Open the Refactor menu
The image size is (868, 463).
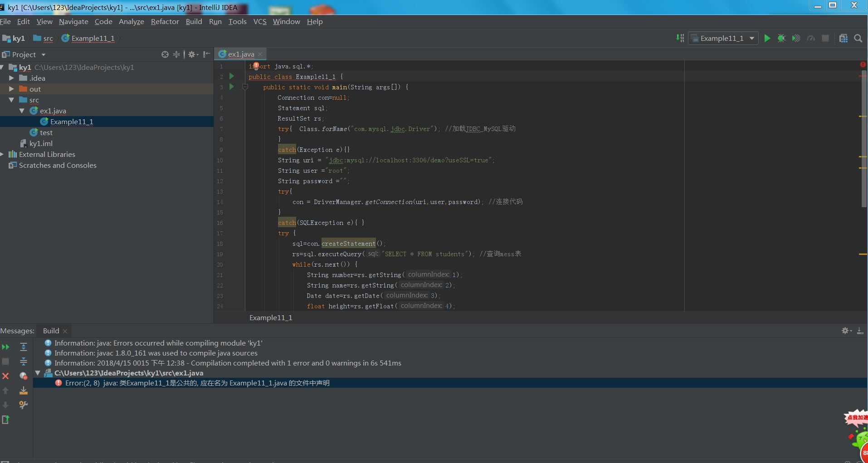(x=165, y=22)
